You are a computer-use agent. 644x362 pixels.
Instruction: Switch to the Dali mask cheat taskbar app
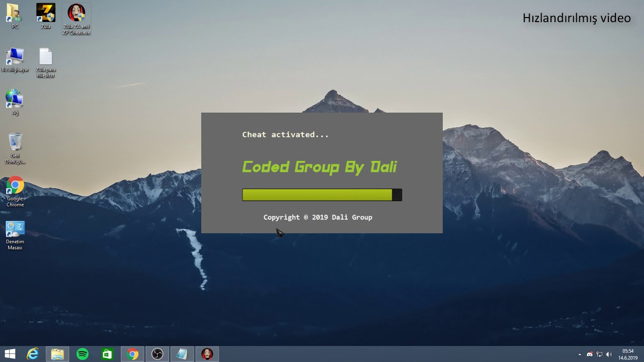tap(207, 354)
